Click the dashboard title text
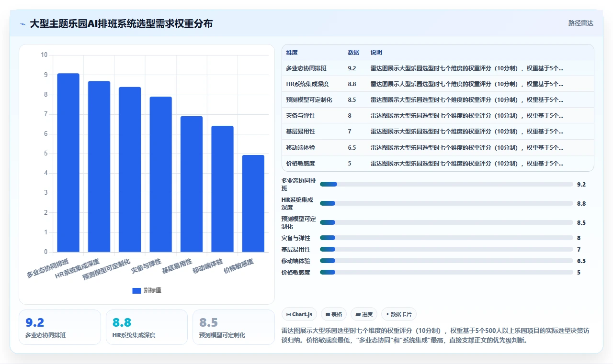 pos(121,23)
